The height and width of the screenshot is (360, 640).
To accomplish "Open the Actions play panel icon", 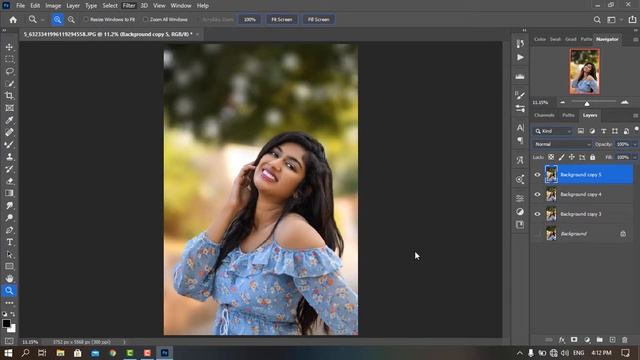I will 520,58.
